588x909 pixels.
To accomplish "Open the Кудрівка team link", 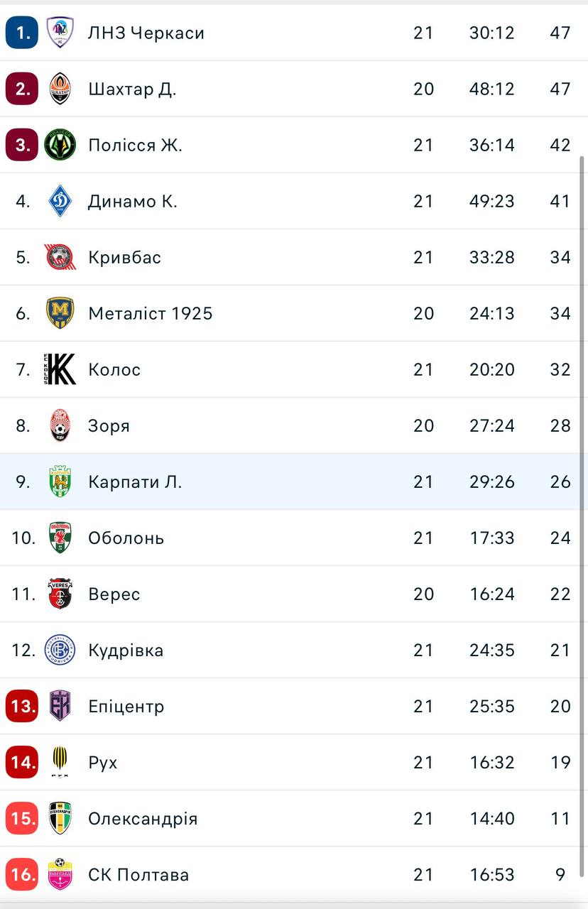I will coord(126,650).
